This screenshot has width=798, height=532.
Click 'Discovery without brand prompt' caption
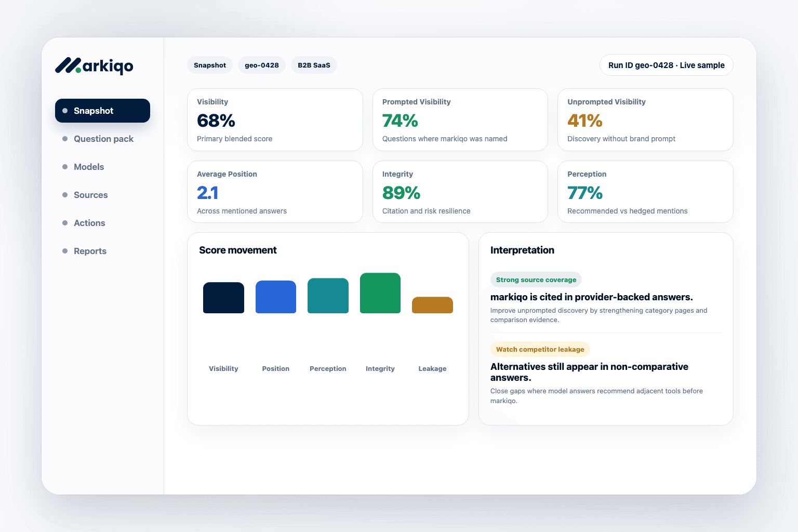[621, 139]
